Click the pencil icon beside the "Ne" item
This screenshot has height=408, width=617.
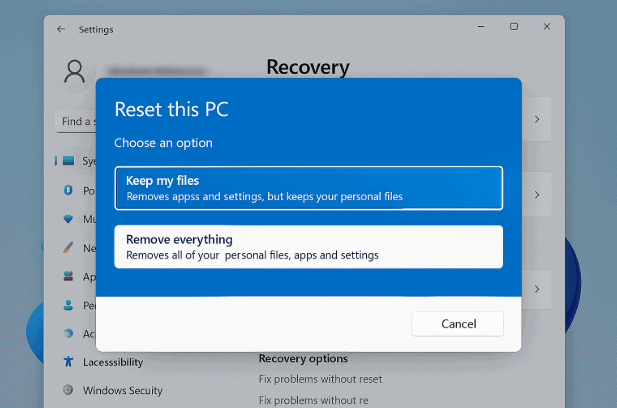coord(69,247)
